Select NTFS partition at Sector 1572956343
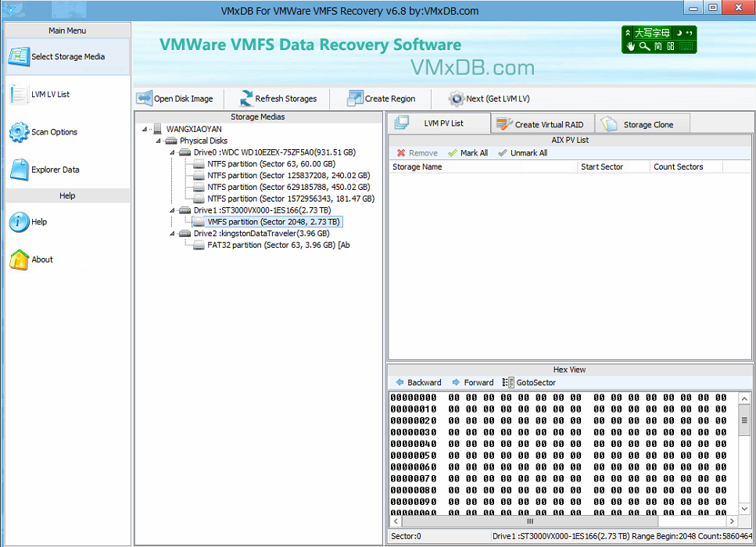The width and height of the screenshot is (756, 547). [291, 198]
